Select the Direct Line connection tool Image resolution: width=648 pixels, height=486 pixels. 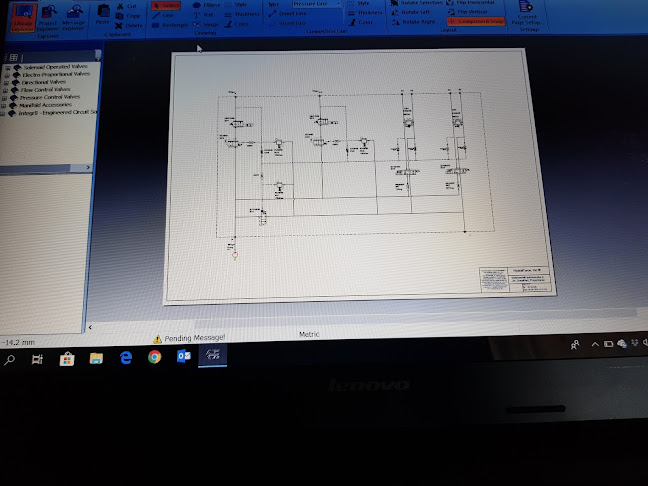point(288,13)
